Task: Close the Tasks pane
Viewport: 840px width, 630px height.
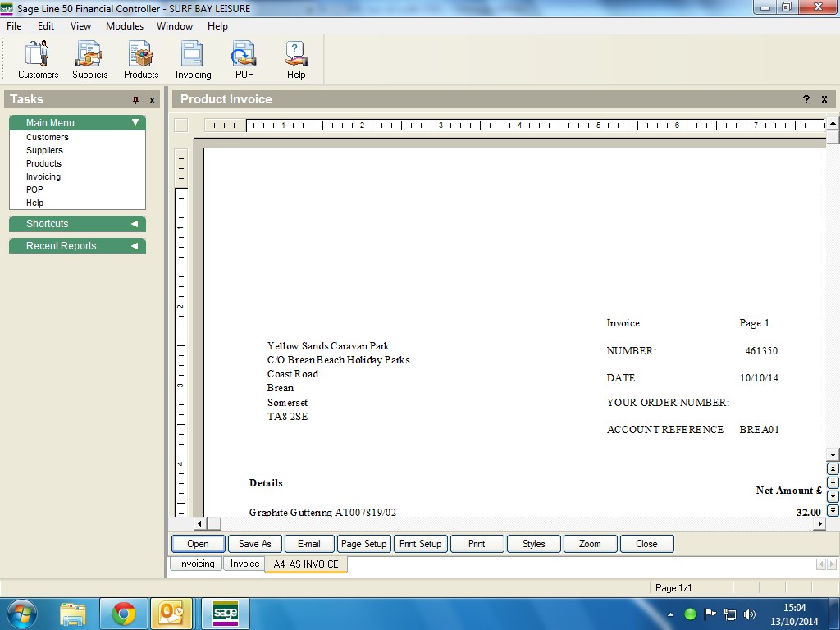Action: (152, 99)
